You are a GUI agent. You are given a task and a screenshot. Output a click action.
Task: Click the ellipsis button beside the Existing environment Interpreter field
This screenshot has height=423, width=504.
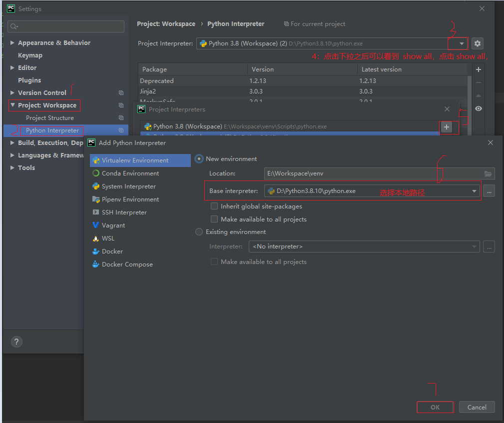(x=489, y=246)
